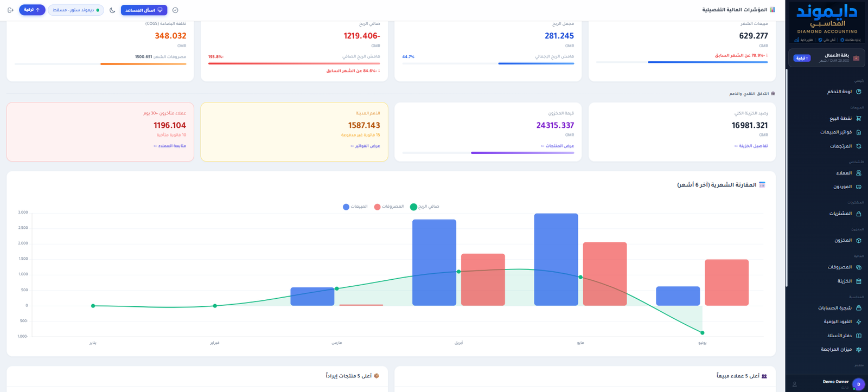Select العملاء in the sidebar menu
The height and width of the screenshot is (392, 868).
tap(844, 173)
